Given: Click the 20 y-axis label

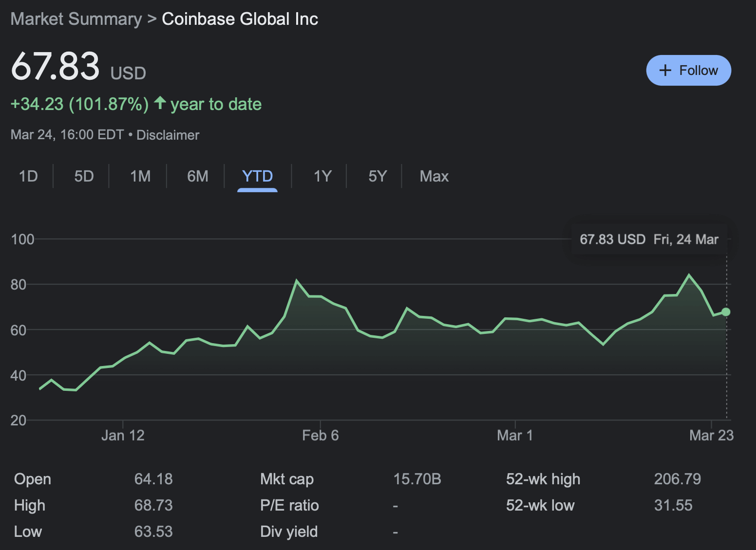Looking at the screenshot, I should (19, 420).
